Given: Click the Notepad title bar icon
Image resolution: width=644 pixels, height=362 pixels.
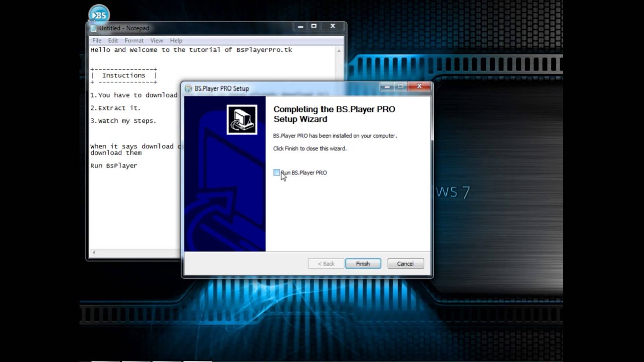Looking at the screenshot, I should [x=93, y=28].
